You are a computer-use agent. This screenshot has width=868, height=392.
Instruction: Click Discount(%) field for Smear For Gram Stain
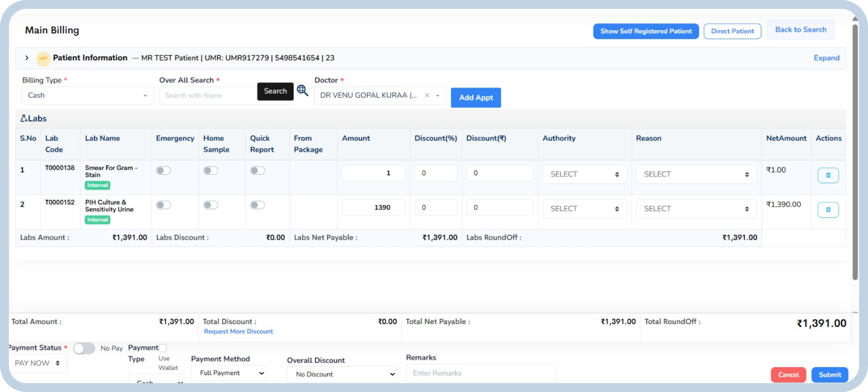(436, 173)
